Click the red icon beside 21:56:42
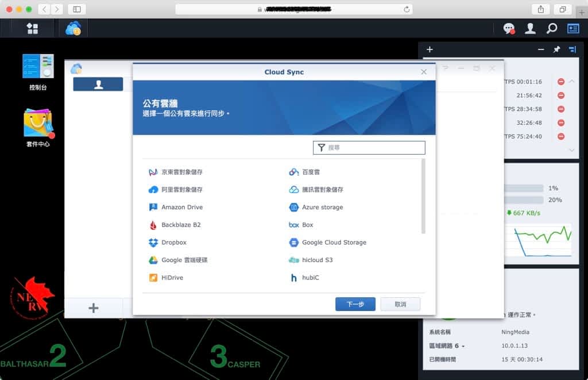 561,95
